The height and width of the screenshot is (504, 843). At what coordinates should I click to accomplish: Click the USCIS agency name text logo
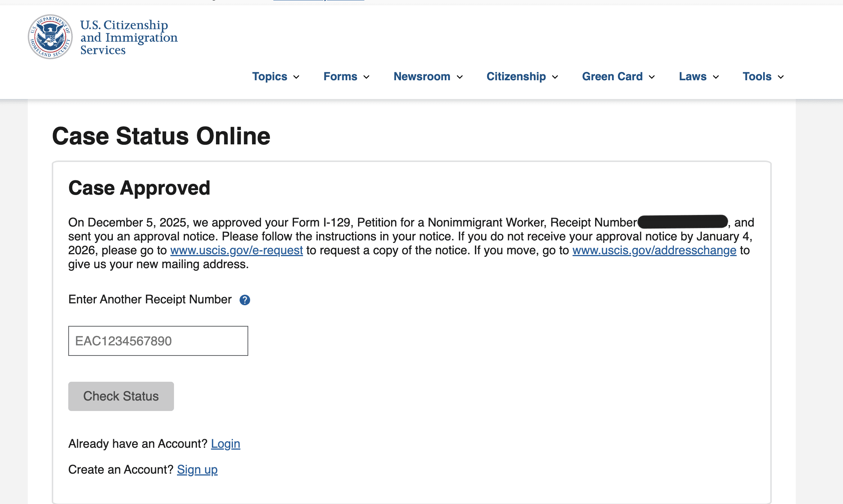(x=129, y=37)
